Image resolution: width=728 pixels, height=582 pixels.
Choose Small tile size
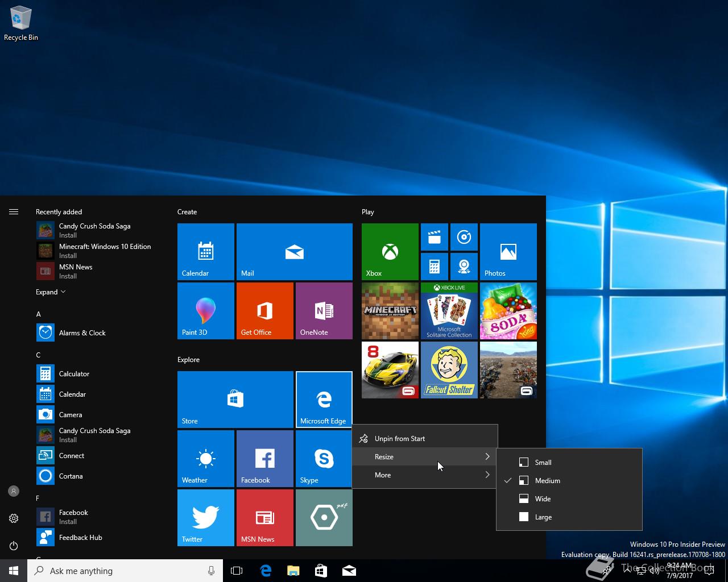569,463
